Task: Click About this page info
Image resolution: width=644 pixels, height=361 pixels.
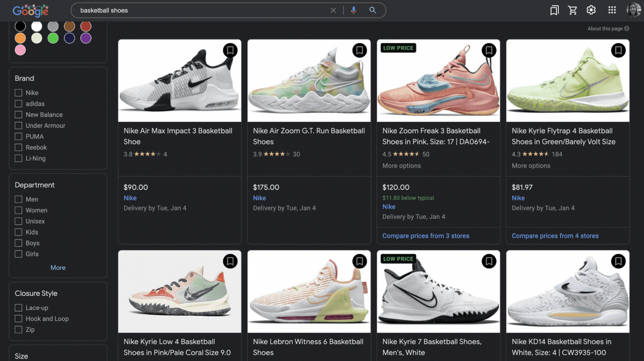Action: click(608, 28)
